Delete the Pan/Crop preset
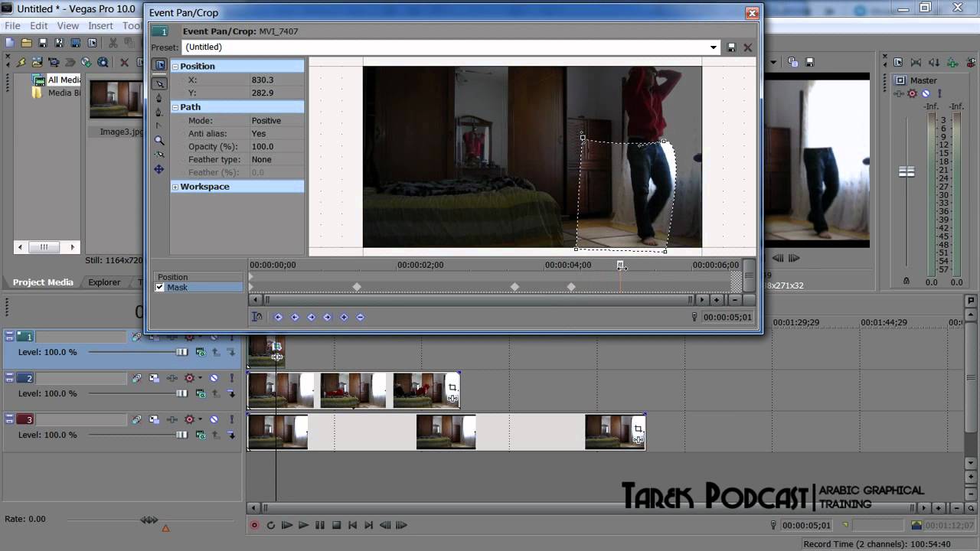This screenshot has width=980, height=551. coord(748,47)
